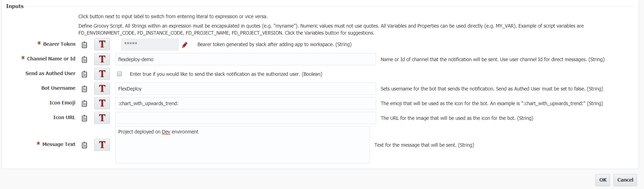Dismiss the dialog with Cancel

[x=625, y=180]
